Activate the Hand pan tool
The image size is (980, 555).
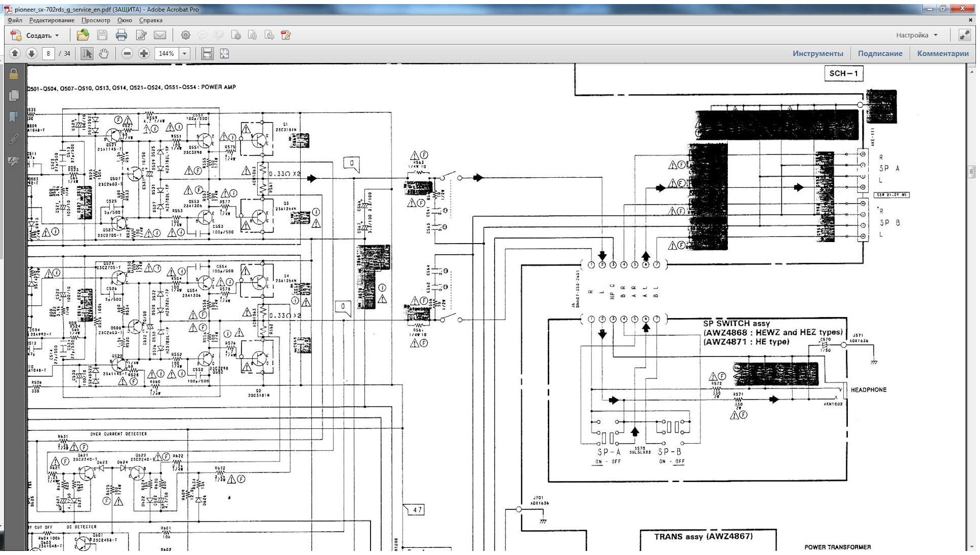tap(104, 54)
